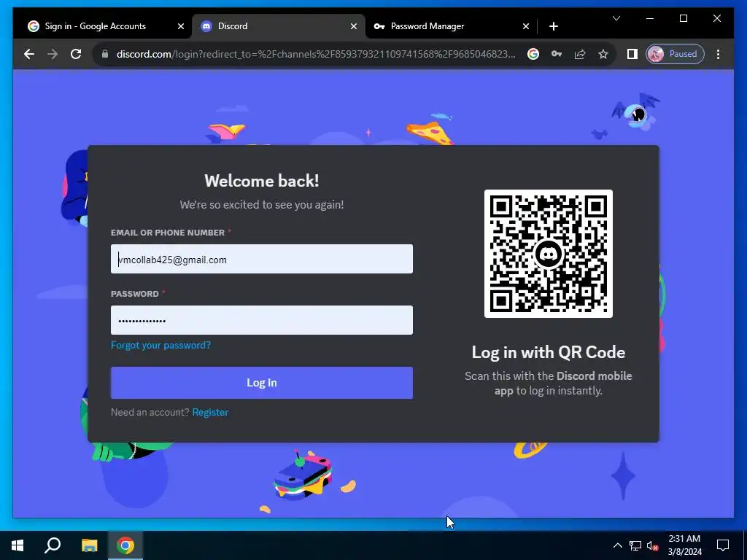This screenshot has width=747, height=560.
Task: Click the 'Welcome back!' heading
Action: tap(262, 181)
